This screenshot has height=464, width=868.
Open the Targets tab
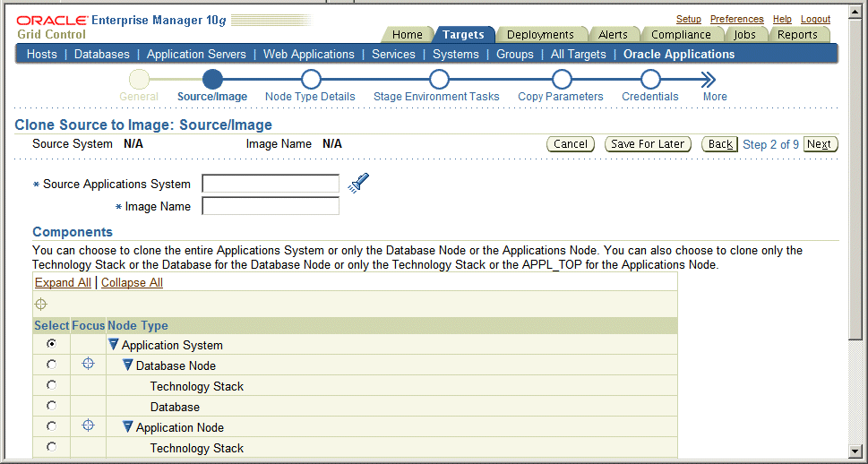click(x=463, y=34)
